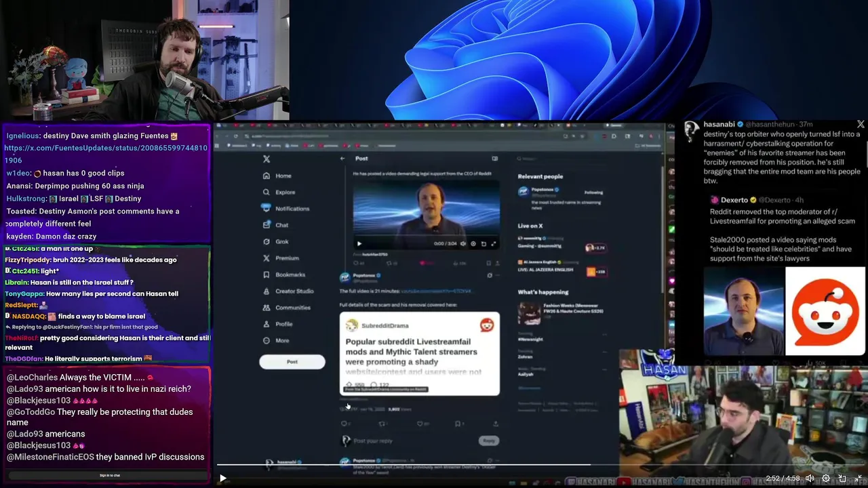This screenshot has width=868, height=488.
Task: Click hasanabi's avatar in the overlay tweet
Action: tap(692, 130)
